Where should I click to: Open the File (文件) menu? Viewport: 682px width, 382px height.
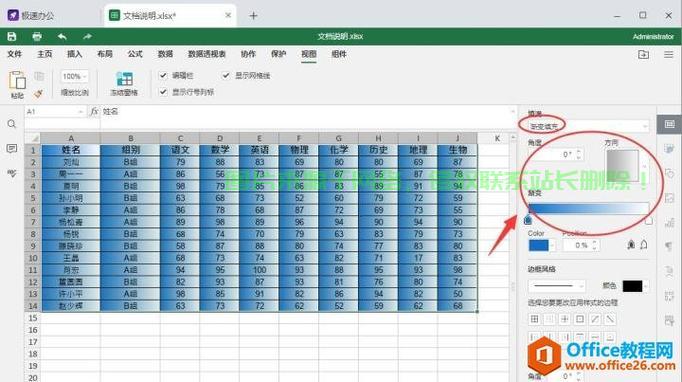click(14, 54)
